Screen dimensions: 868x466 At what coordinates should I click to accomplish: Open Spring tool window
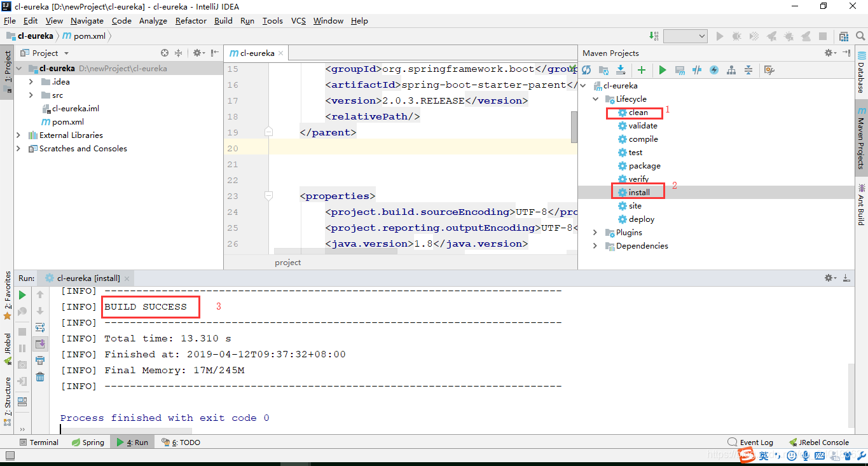tap(88, 442)
